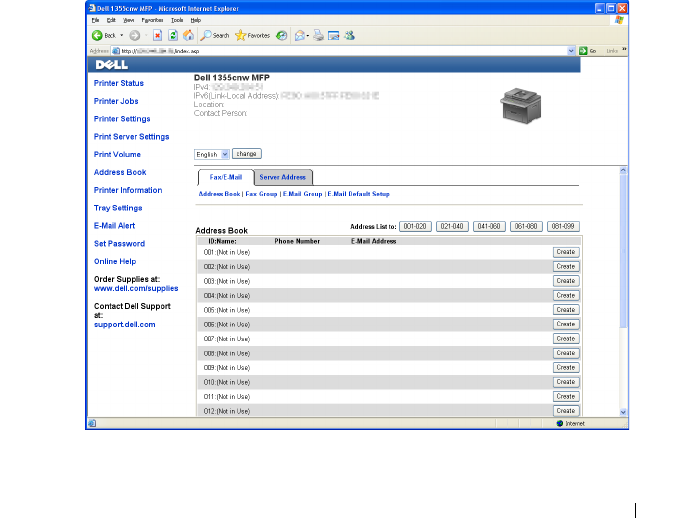Visit support.dell.com link

click(125, 324)
